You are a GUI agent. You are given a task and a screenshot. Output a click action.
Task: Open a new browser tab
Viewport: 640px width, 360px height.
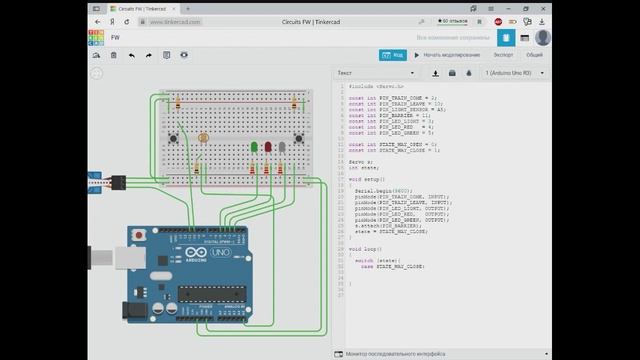coord(188,9)
